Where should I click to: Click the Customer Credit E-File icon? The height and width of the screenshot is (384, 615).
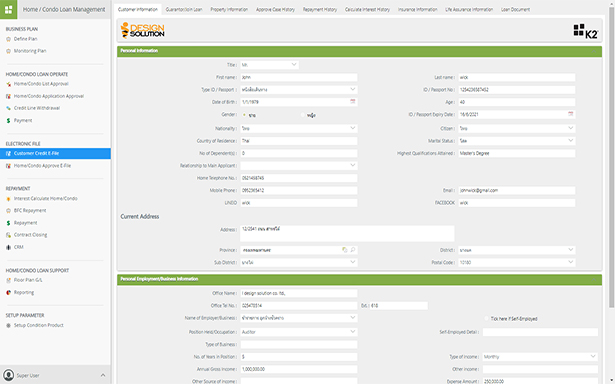click(x=8, y=153)
